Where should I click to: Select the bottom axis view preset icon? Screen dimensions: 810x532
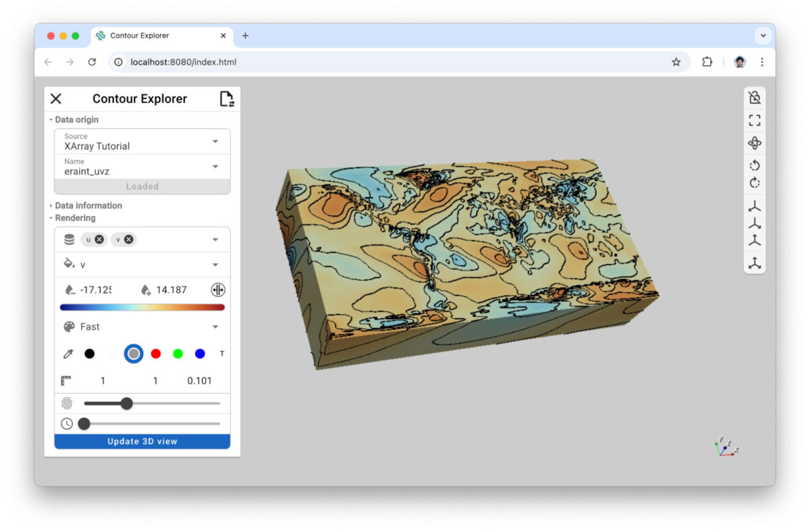point(755,263)
